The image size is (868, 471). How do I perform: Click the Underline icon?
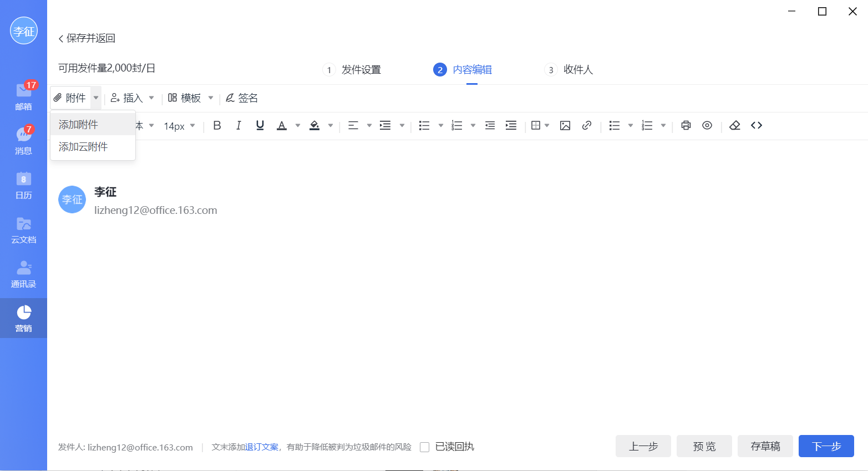260,125
